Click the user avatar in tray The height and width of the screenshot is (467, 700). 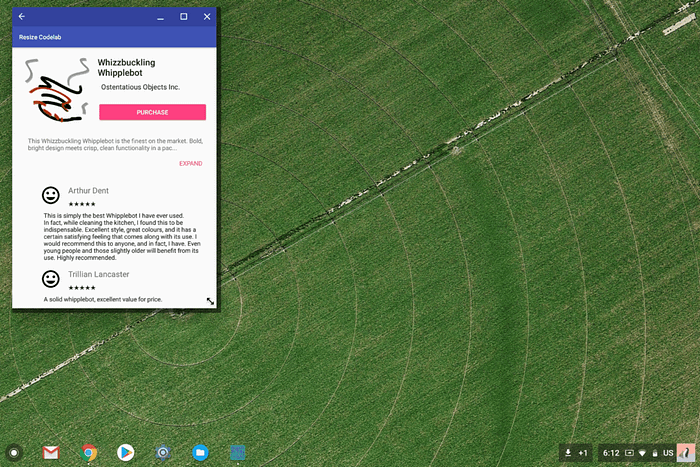tap(686, 453)
